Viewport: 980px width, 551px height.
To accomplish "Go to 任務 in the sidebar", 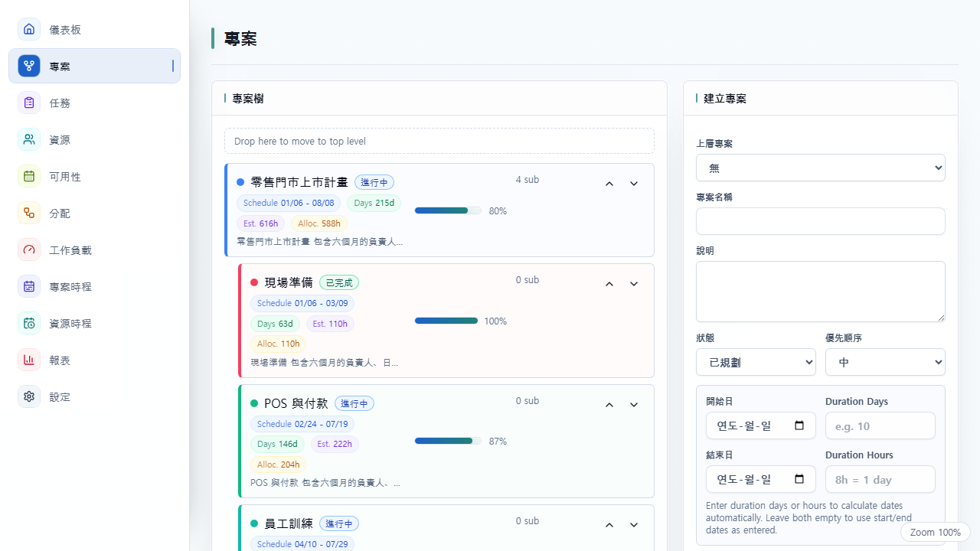I will pos(95,103).
